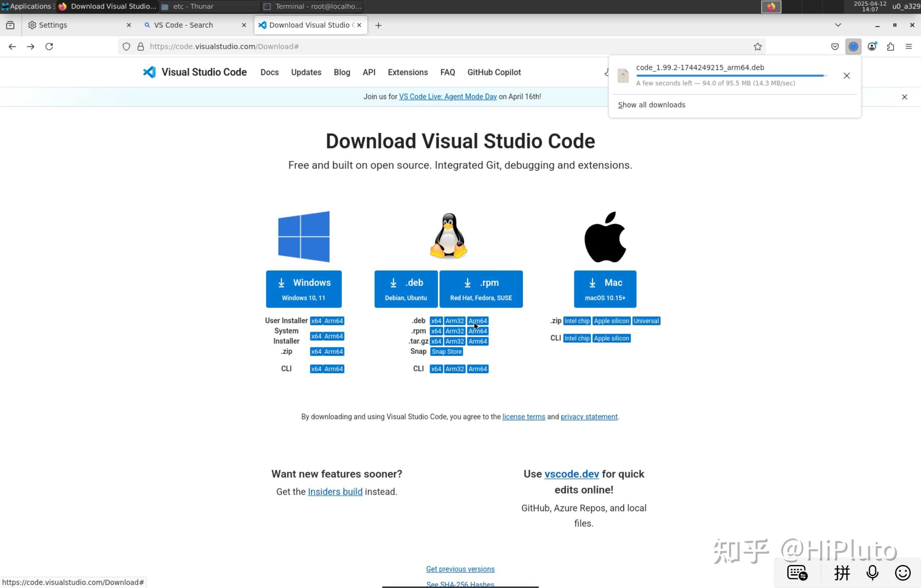Bookmark this page using the star icon
This screenshot has width=921, height=588.
(758, 46)
